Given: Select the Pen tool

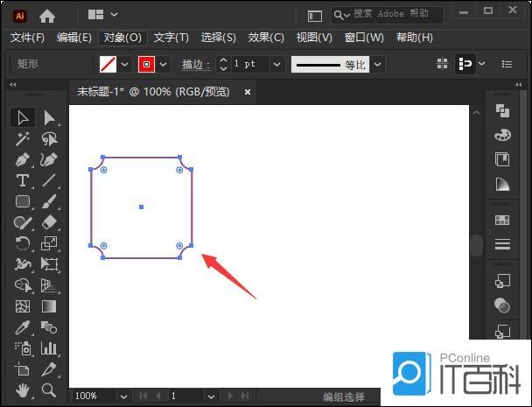Looking at the screenshot, I should 23,159.
